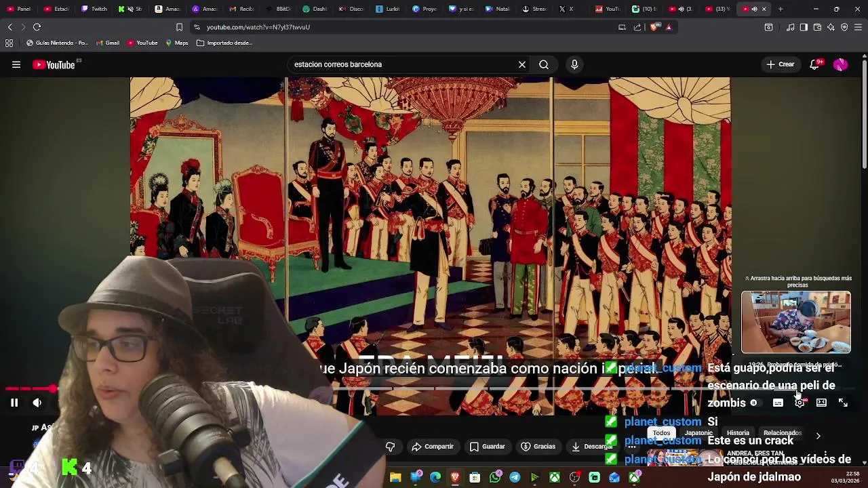Open Telegram from taskbar
The image size is (868, 488).
515,478
